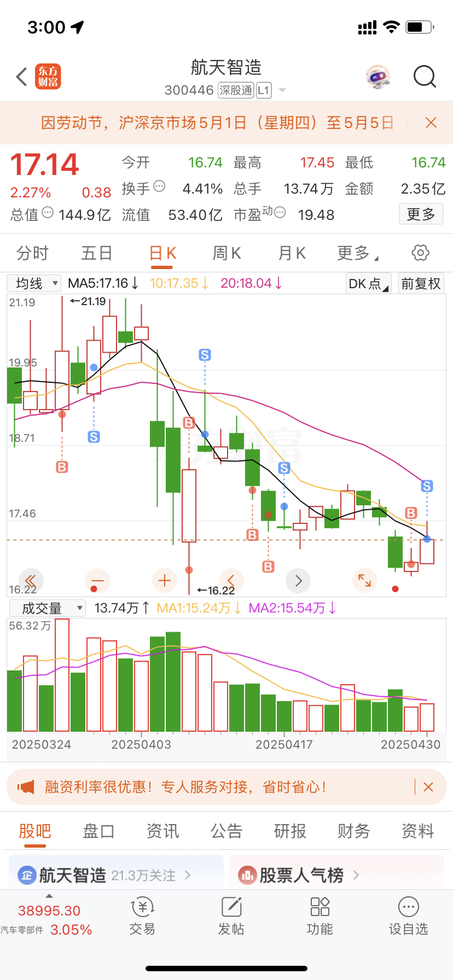
Task: Tap the 20250430 date label
Action: (410, 744)
